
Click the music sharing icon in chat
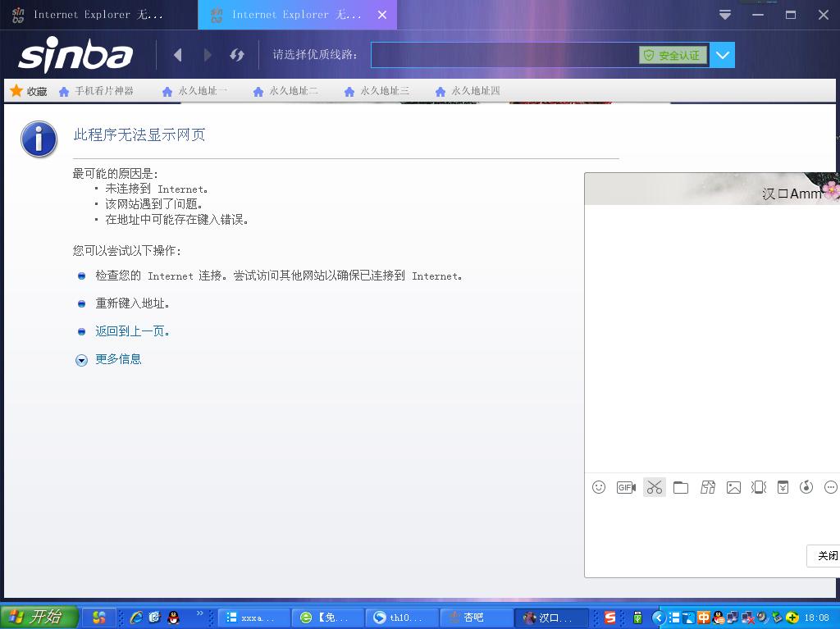[x=806, y=487]
